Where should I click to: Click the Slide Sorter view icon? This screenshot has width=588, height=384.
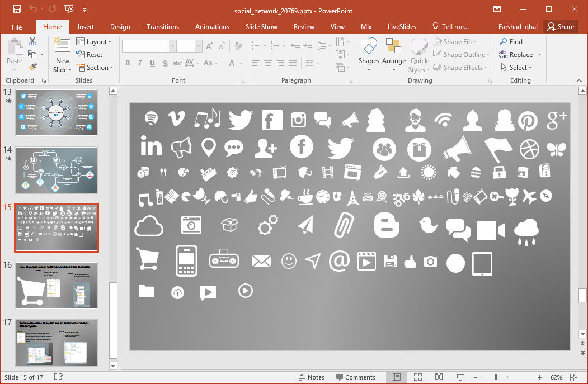pos(417,377)
